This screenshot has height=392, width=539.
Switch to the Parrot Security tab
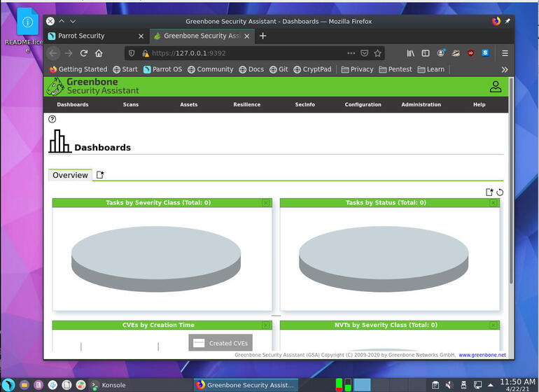click(97, 36)
